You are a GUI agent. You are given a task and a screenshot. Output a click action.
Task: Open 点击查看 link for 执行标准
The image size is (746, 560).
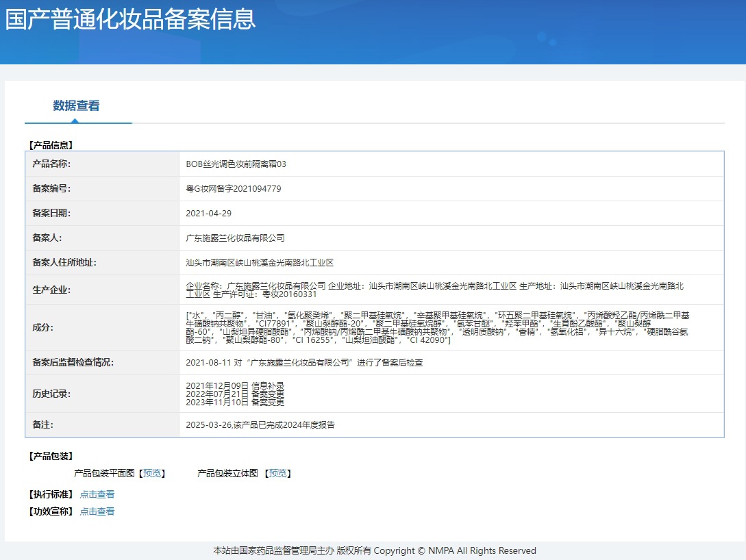pyautogui.click(x=97, y=494)
